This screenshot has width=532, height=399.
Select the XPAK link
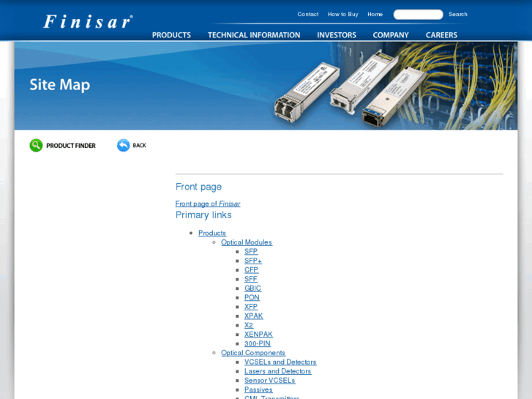pyautogui.click(x=253, y=316)
